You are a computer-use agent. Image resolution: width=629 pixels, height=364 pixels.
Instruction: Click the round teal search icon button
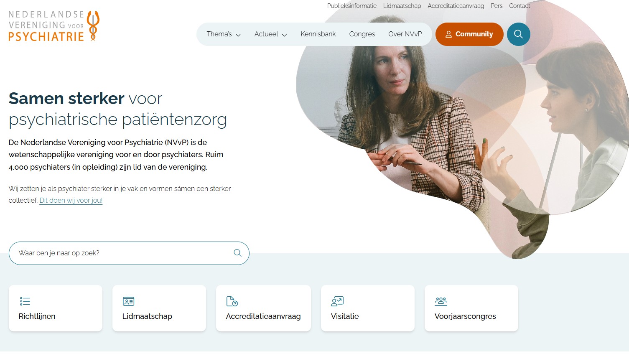tap(518, 34)
